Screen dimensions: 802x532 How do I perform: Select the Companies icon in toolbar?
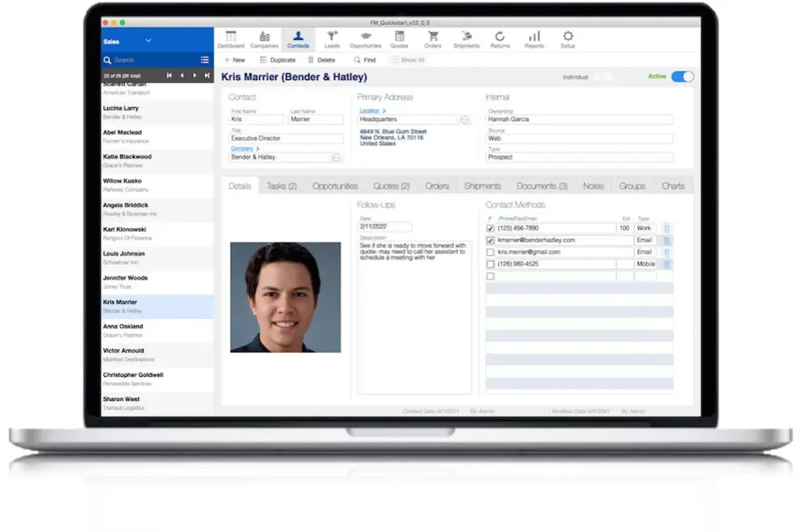(264, 38)
